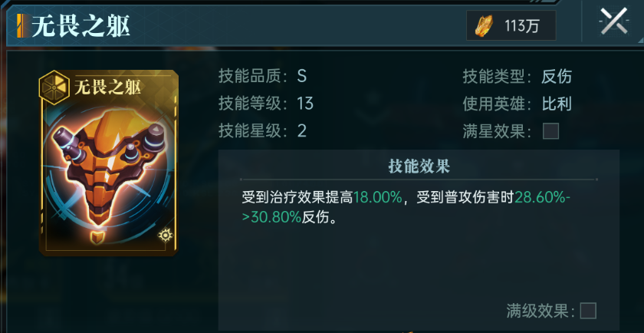Click the 技能效果 section header
The height and width of the screenshot is (333, 644).
(x=419, y=167)
